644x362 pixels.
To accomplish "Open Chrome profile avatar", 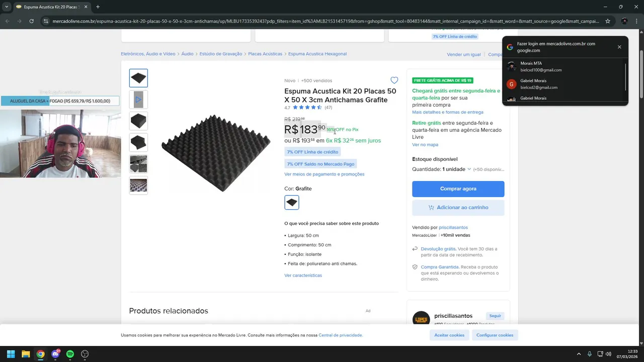I will [624, 21].
